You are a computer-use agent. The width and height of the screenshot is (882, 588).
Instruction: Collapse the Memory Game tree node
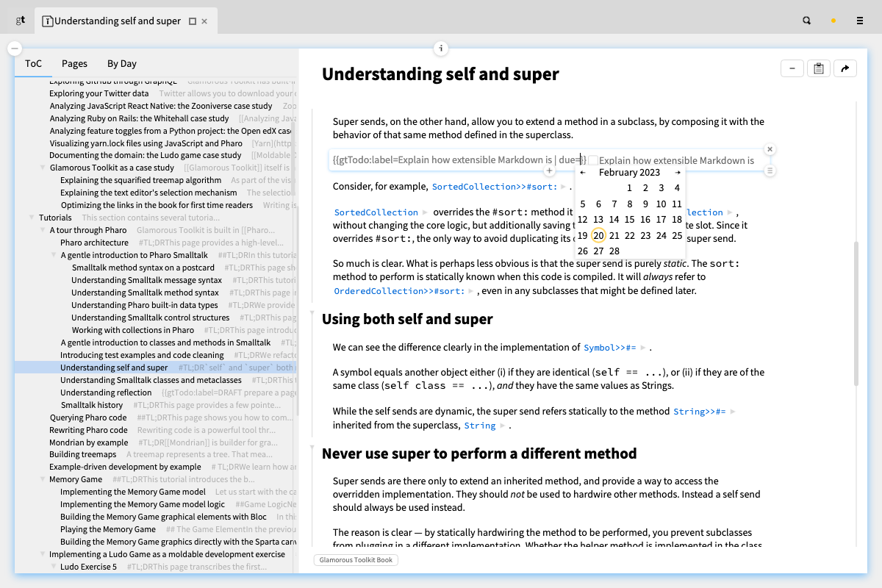[43, 479]
